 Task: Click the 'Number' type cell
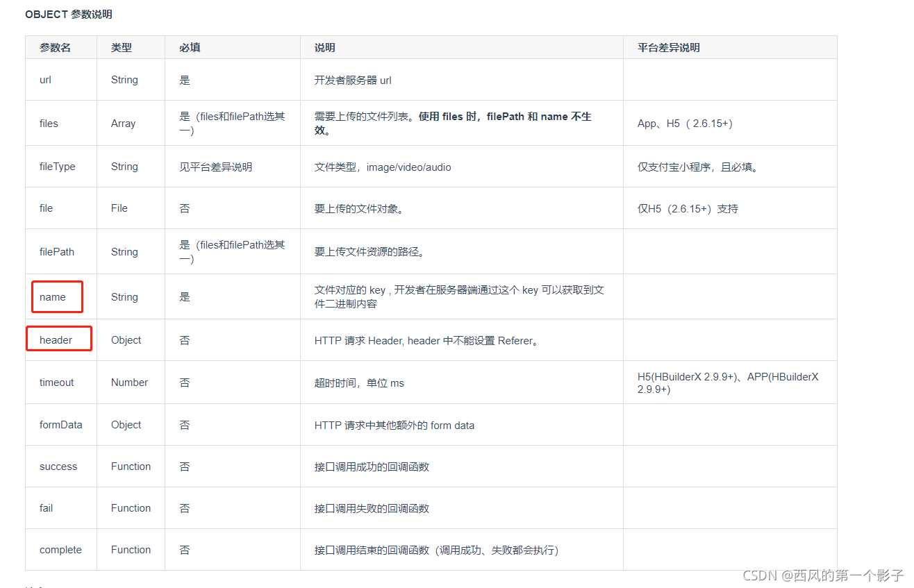(129, 383)
